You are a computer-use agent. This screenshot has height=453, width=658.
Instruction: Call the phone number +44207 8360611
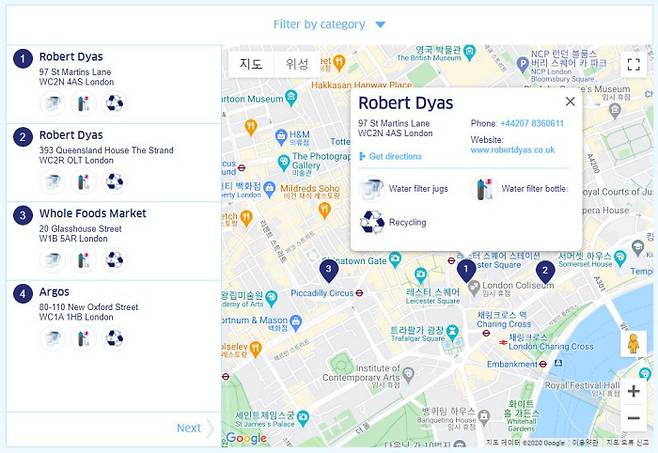click(531, 124)
